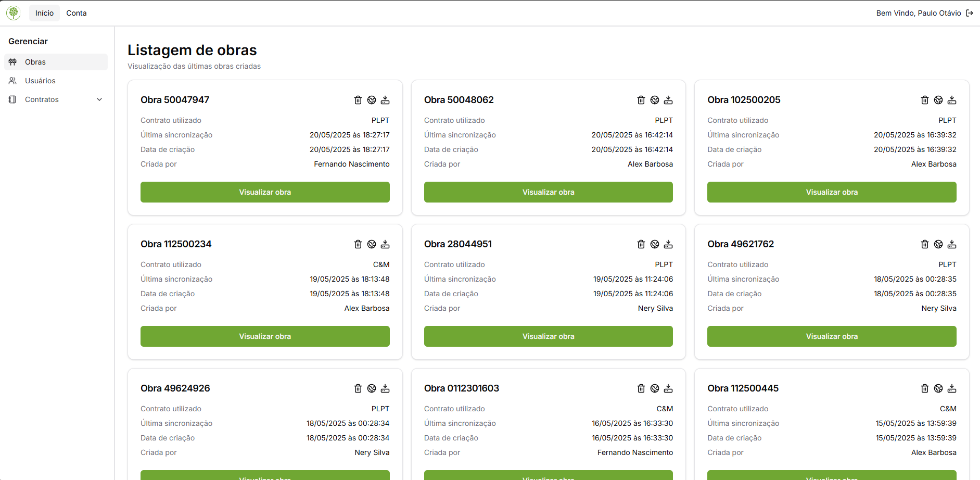Switch to the Início tab
980x480 pixels.
click(x=44, y=13)
